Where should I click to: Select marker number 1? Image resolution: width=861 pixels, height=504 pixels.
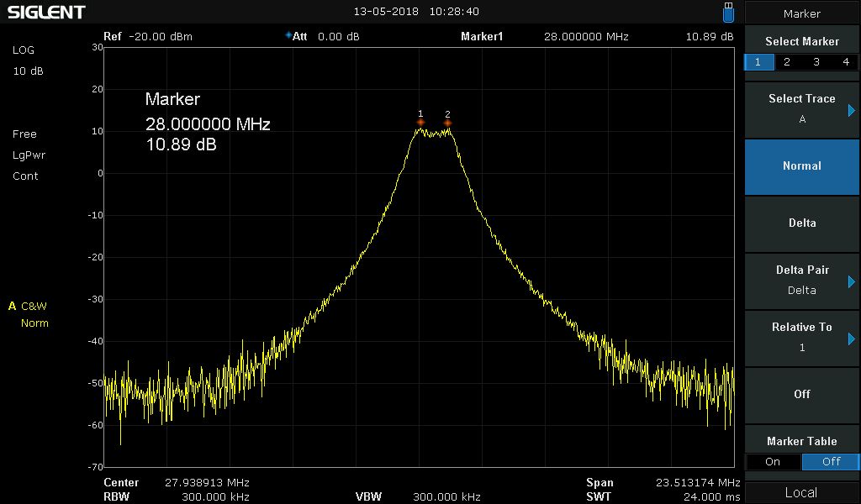[758, 62]
